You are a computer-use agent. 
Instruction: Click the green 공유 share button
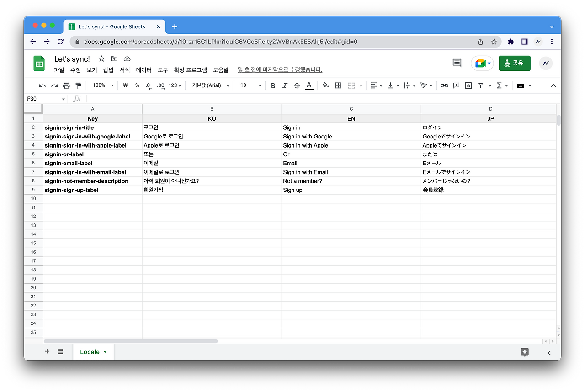515,63
